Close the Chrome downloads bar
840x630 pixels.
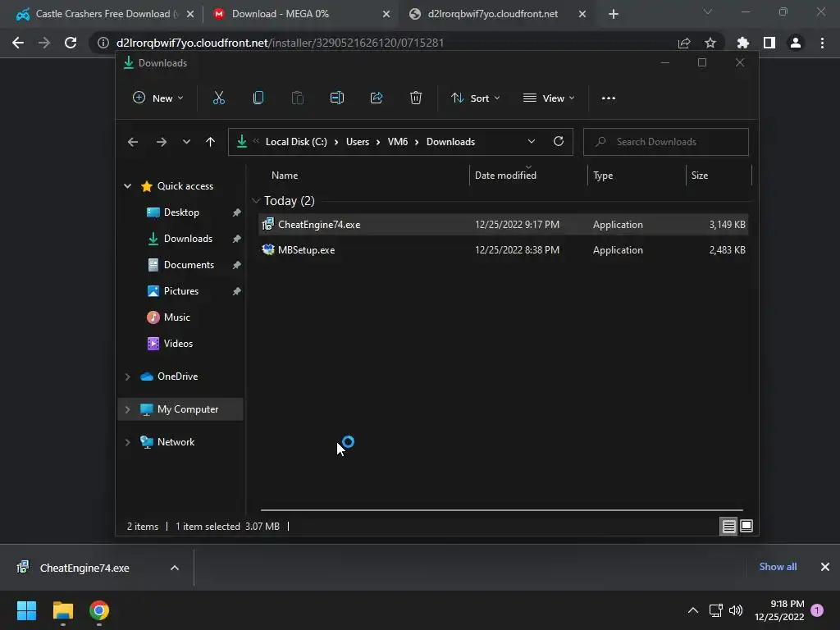[x=825, y=566]
